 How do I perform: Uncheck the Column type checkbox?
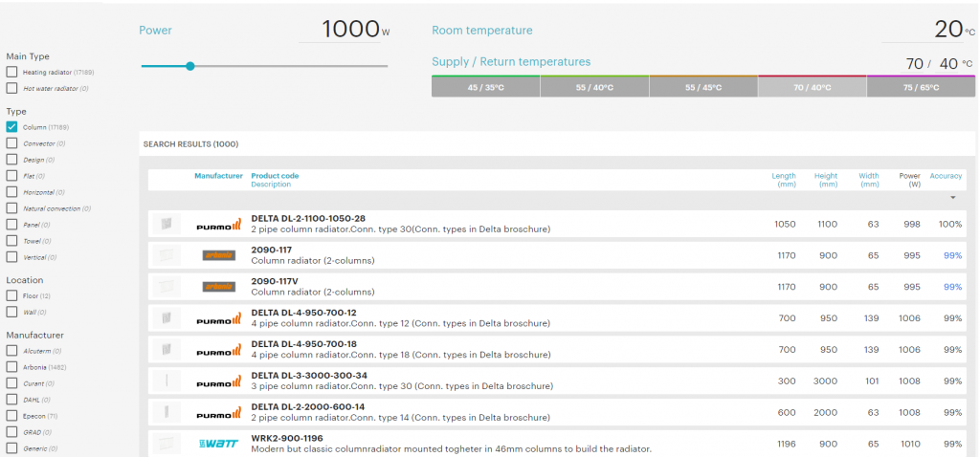(x=11, y=127)
